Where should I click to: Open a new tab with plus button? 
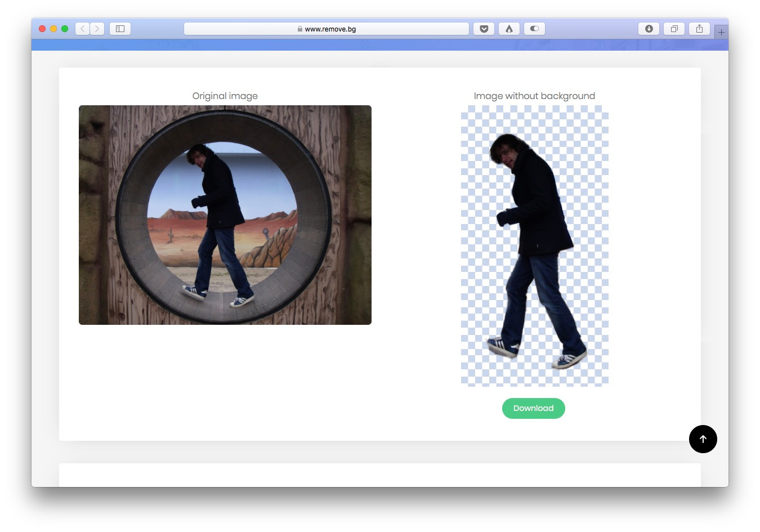click(721, 32)
